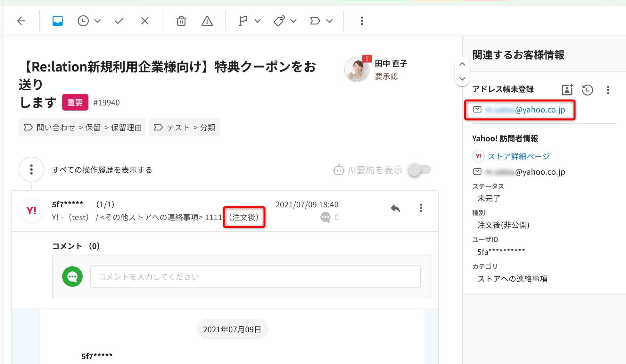Toggle the AI要約を表示 switch
This screenshot has height=364, width=626.
pos(420,170)
